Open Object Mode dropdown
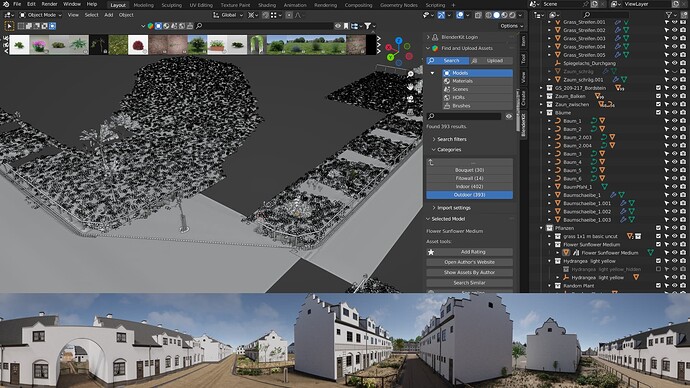 coord(40,15)
